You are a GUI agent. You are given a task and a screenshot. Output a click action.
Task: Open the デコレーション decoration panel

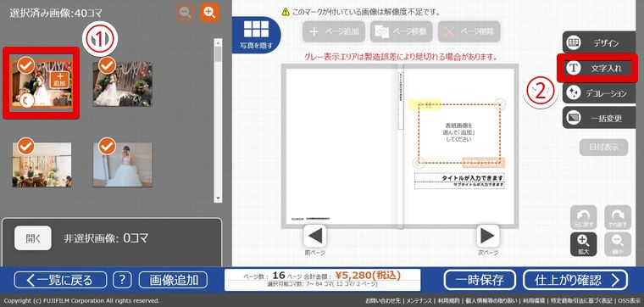point(599,92)
